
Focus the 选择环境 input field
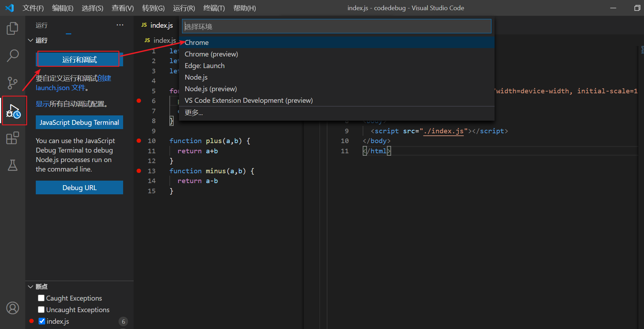336,26
